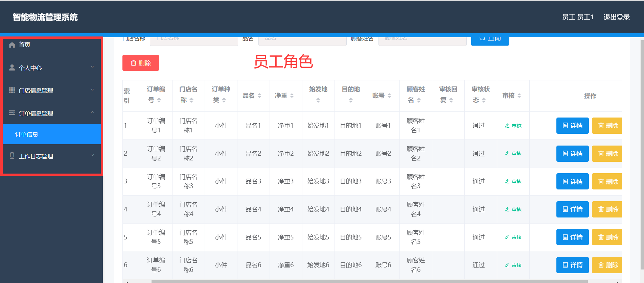The height and width of the screenshot is (283, 644).
Task: Delete order row 1 with yellow 删除
Action: pyautogui.click(x=607, y=126)
